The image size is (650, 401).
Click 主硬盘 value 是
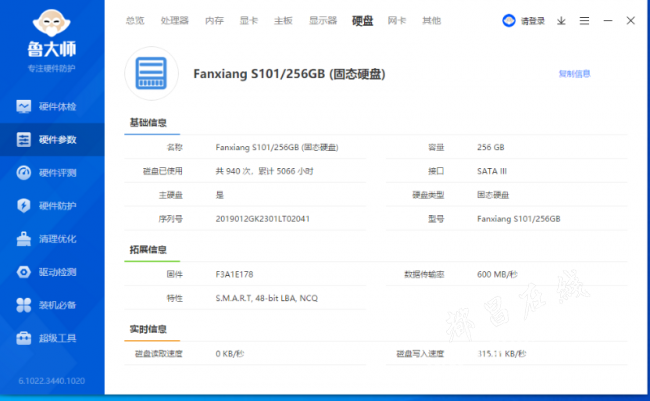point(220,195)
